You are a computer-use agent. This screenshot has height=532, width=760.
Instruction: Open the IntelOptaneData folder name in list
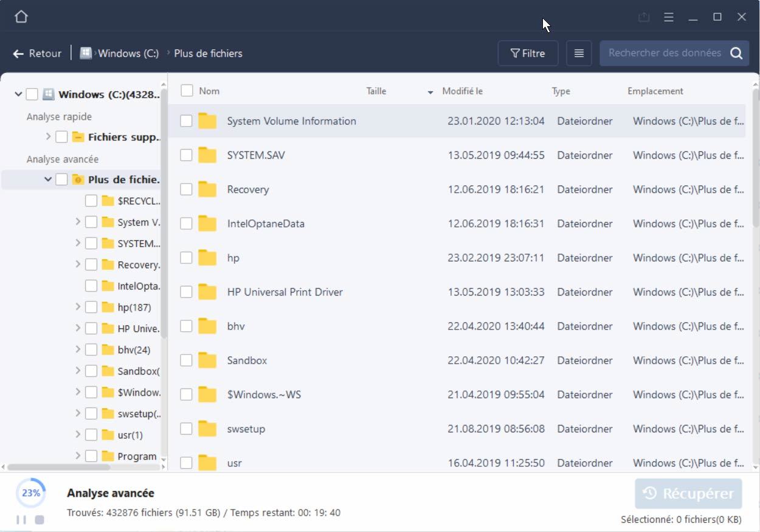[x=266, y=224]
